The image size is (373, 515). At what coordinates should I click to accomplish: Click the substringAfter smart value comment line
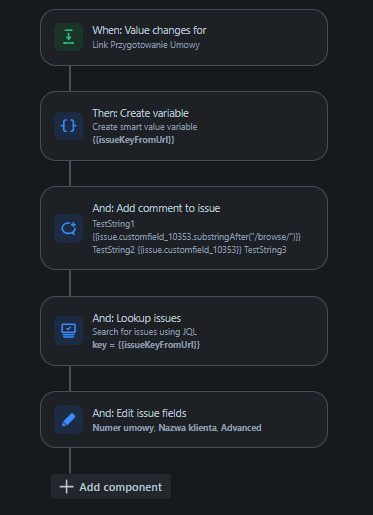[x=197, y=237]
